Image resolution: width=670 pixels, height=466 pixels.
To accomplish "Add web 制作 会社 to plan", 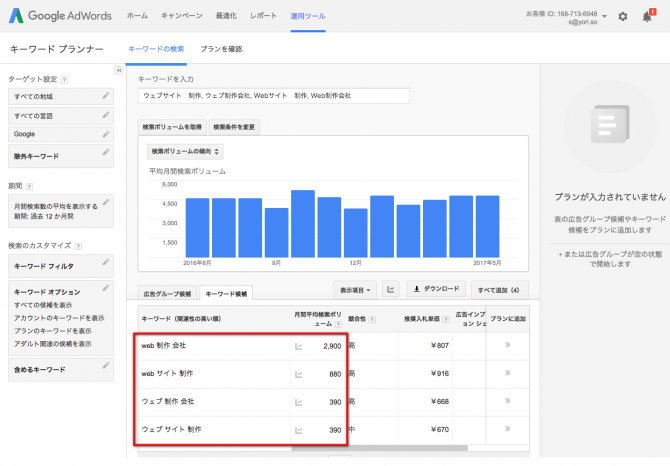I will click(508, 345).
